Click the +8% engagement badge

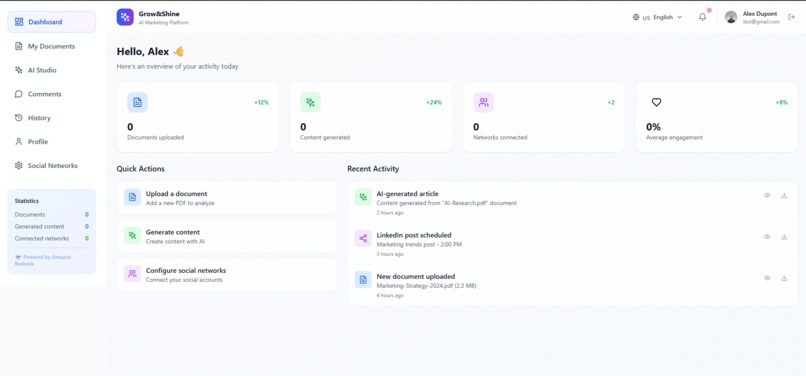(x=781, y=102)
